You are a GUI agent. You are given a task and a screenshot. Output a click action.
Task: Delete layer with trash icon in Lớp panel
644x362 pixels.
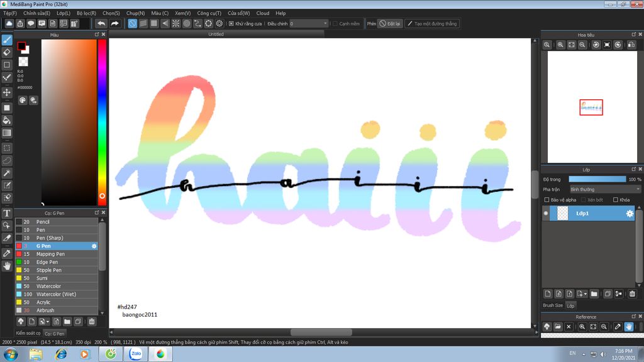tap(632, 293)
